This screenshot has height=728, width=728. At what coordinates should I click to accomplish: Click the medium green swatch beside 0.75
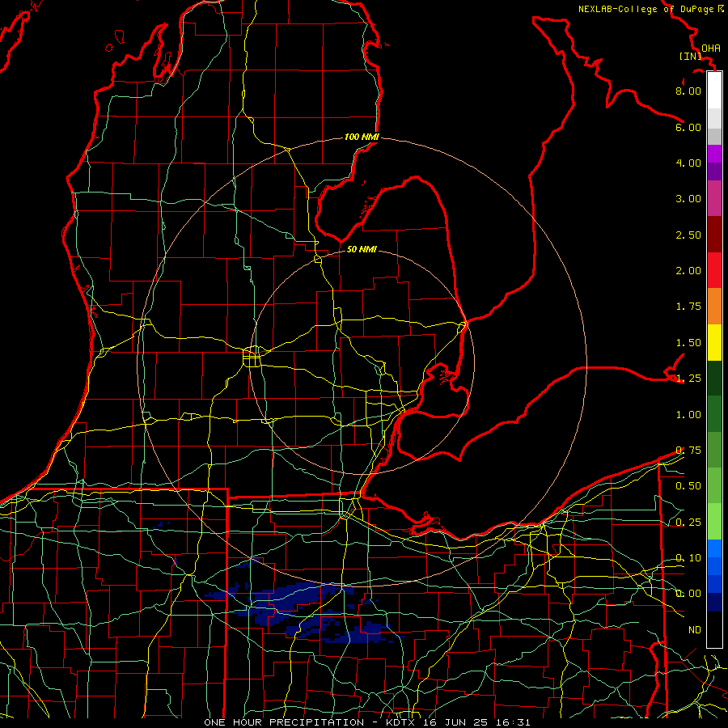tap(714, 450)
